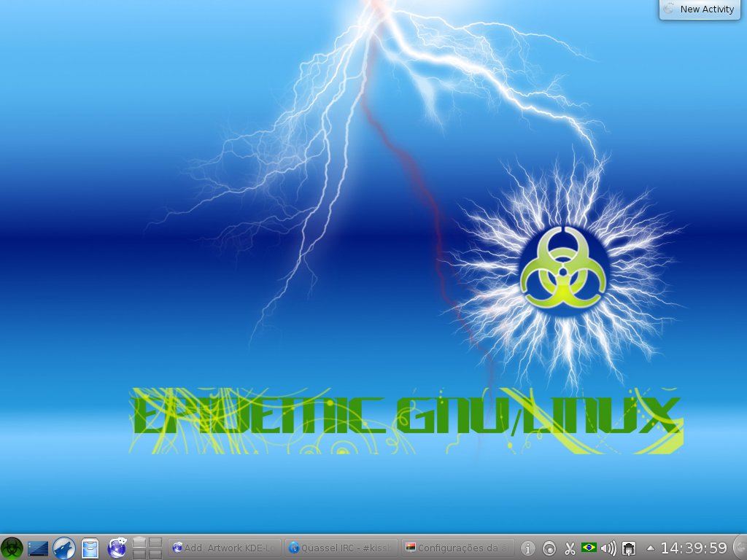
Task: Launch Konqueror globe icon in panel
Action: (116, 548)
